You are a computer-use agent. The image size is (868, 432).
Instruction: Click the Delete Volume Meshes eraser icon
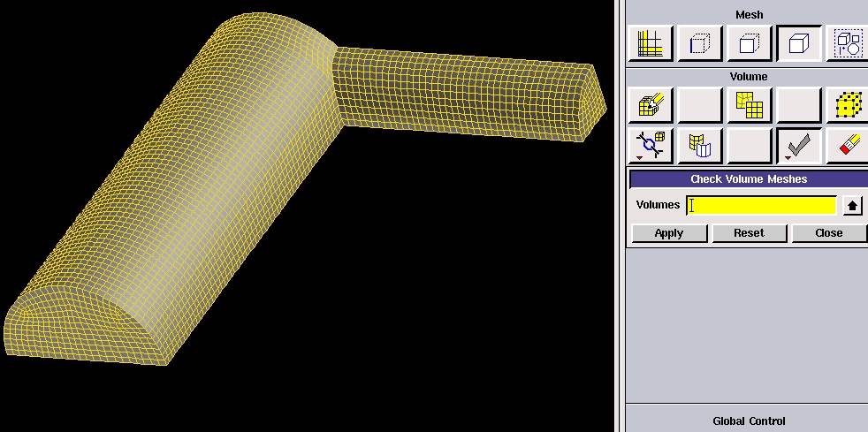pos(847,146)
